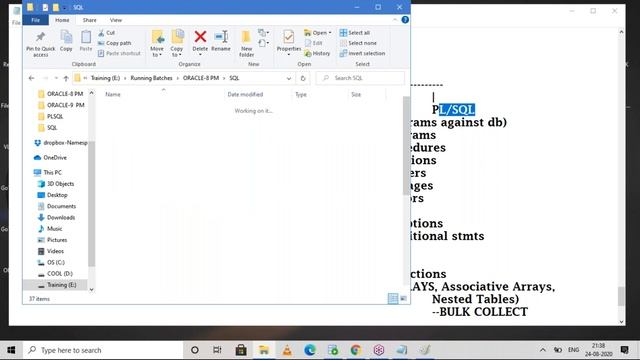The image size is (640, 360).
Task: Click taskbar Type here to search box
Action: [102, 350]
